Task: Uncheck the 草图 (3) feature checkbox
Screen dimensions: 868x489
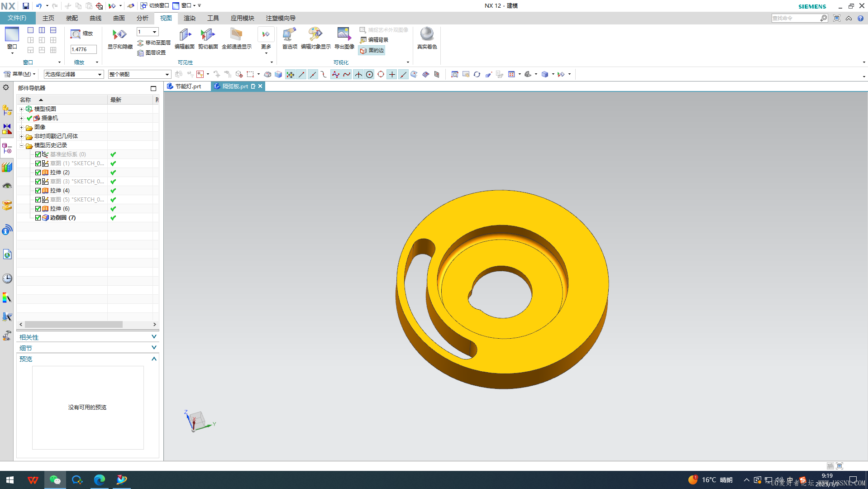Action: coord(38,182)
